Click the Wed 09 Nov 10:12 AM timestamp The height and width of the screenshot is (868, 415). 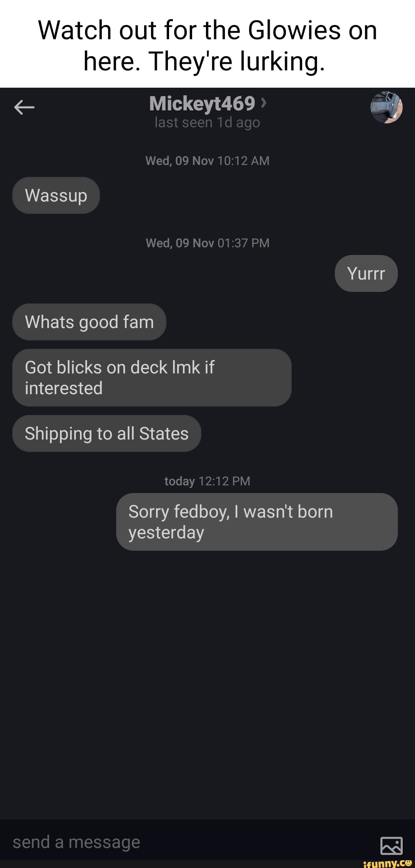207,161
